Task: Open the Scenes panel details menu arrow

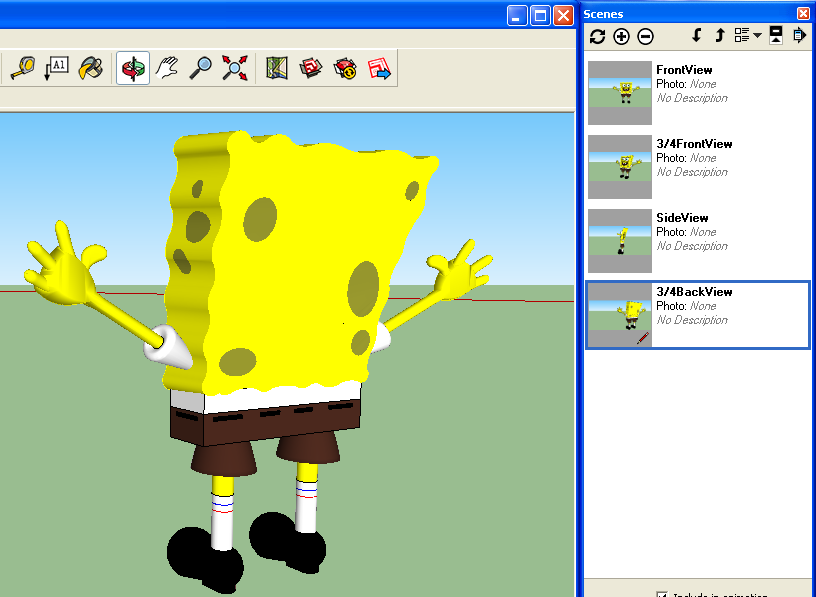Action: 799,35
